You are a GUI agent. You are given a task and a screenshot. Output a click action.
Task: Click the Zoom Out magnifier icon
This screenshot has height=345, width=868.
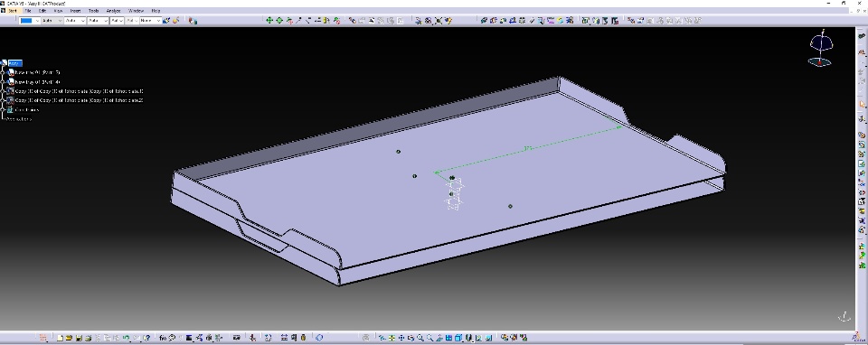pyautogui.click(x=430, y=338)
